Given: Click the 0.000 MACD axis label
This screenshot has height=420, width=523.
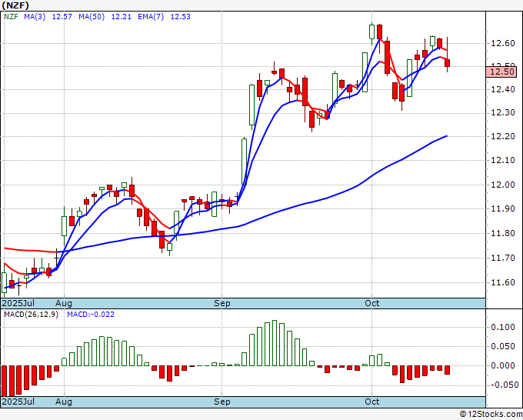Looking at the screenshot, I should pos(503,365).
